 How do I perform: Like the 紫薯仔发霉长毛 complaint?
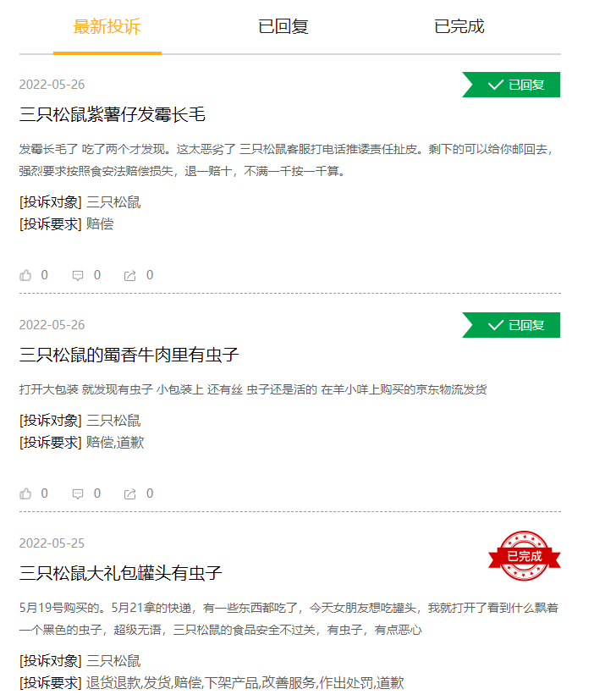pyautogui.click(x=26, y=275)
